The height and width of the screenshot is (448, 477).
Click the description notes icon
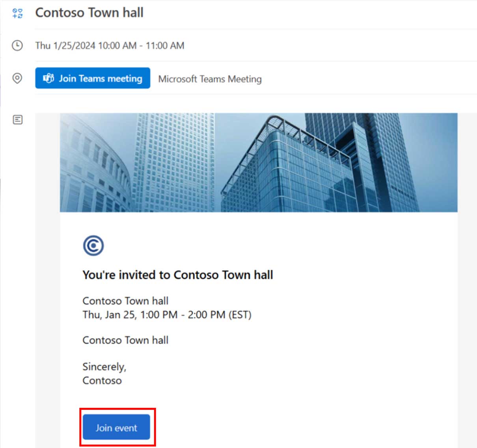click(x=17, y=119)
